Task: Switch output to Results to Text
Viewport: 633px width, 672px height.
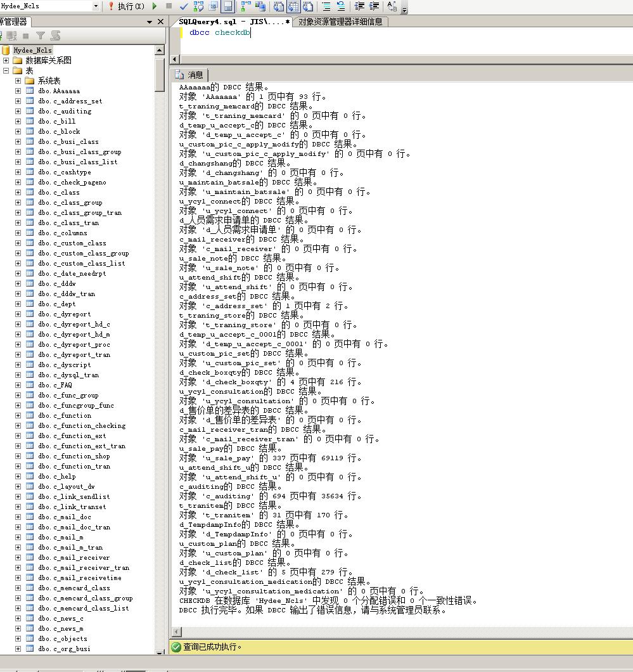Action: (x=278, y=6)
